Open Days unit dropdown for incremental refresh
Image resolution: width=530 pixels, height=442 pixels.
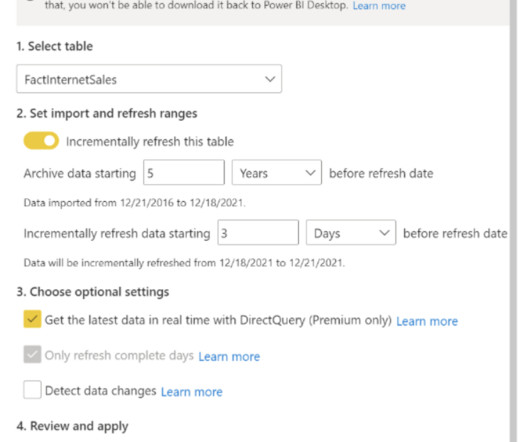pyautogui.click(x=351, y=232)
